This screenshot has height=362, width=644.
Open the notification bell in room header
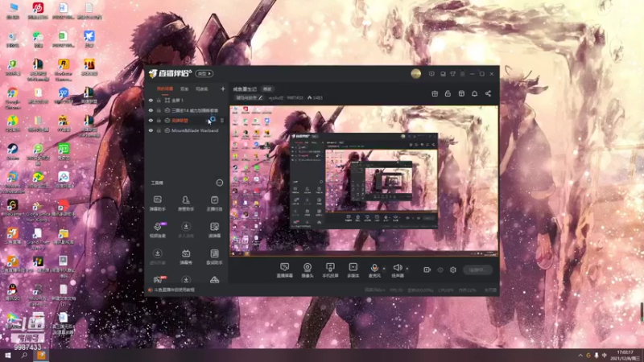tap(474, 93)
